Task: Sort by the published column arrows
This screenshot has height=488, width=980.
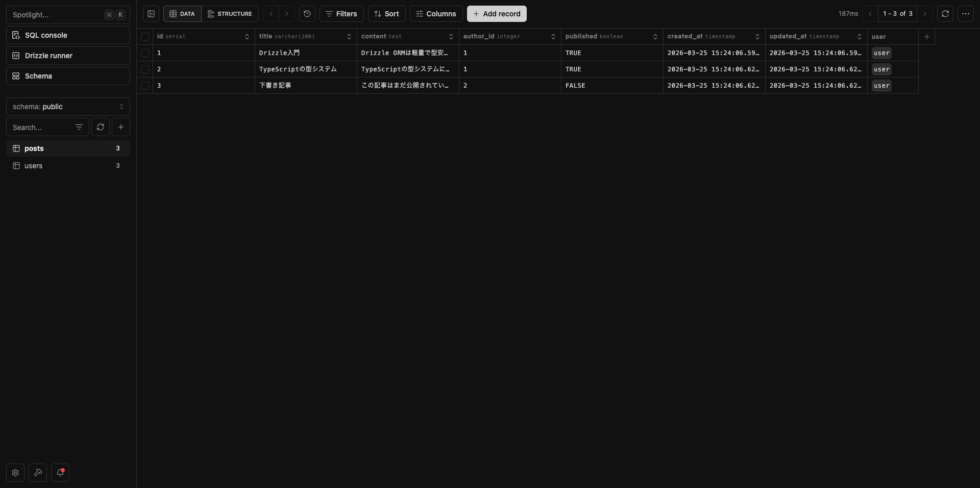Action: coord(655,37)
